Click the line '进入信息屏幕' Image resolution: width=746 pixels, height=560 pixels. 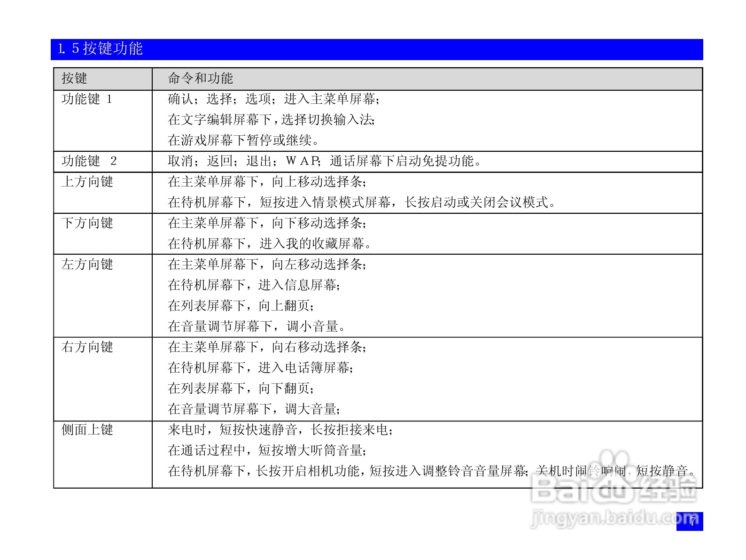[254, 285]
